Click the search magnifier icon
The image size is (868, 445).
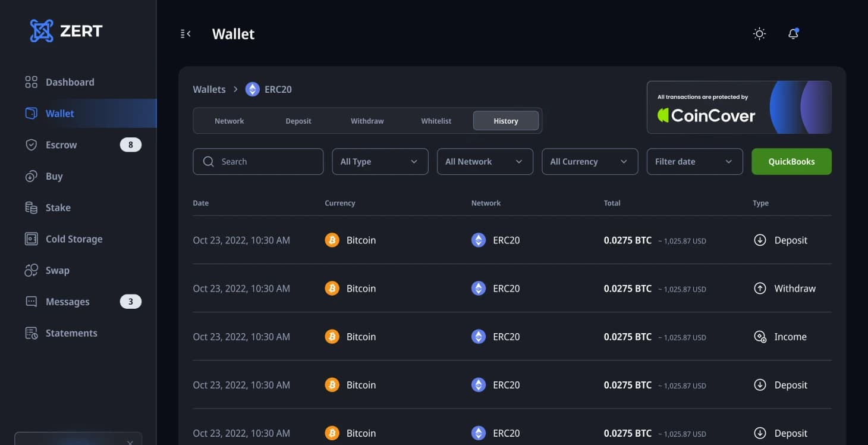(208, 161)
